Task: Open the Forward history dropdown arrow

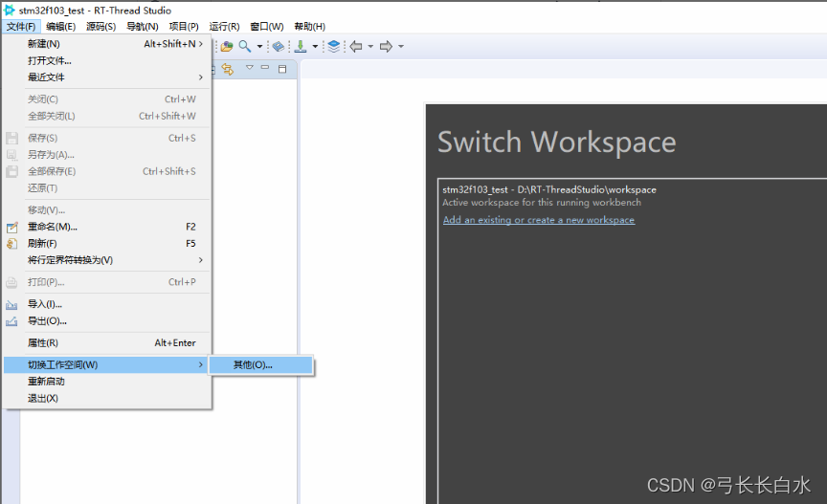Action: click(x=401, y=47)
